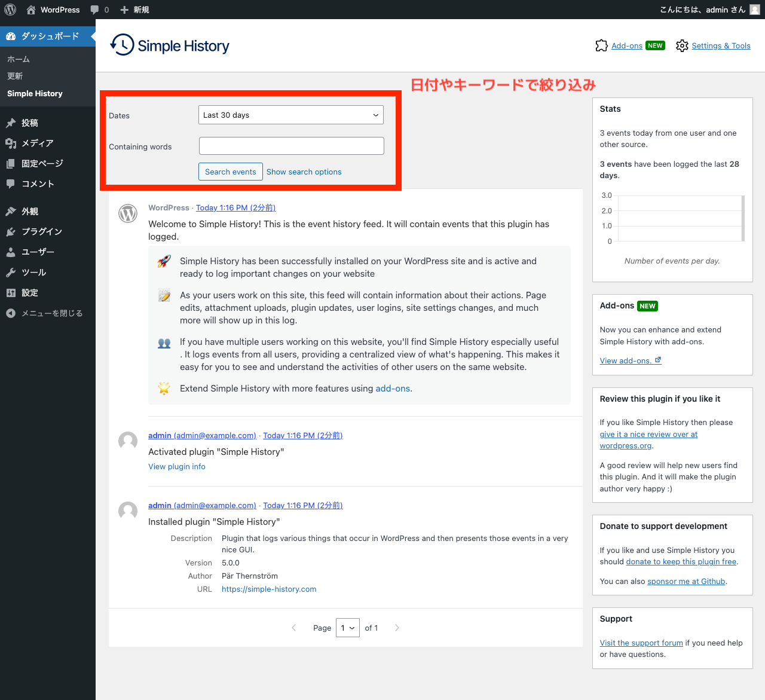
Task: Click the コメント comment icon in sidebar
Action: 11,184
